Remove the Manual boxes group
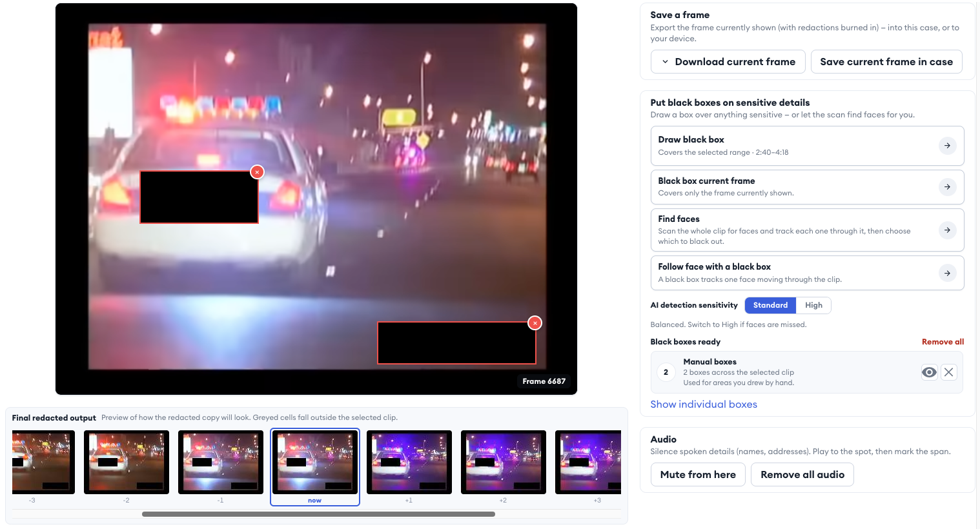The image size is (980, 529). click(x=948, y=372)
